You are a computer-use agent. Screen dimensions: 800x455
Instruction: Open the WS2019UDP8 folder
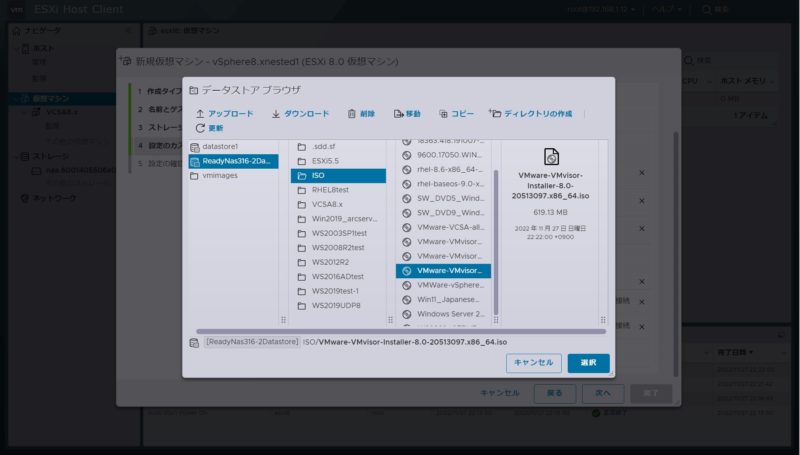coord(338,306)
